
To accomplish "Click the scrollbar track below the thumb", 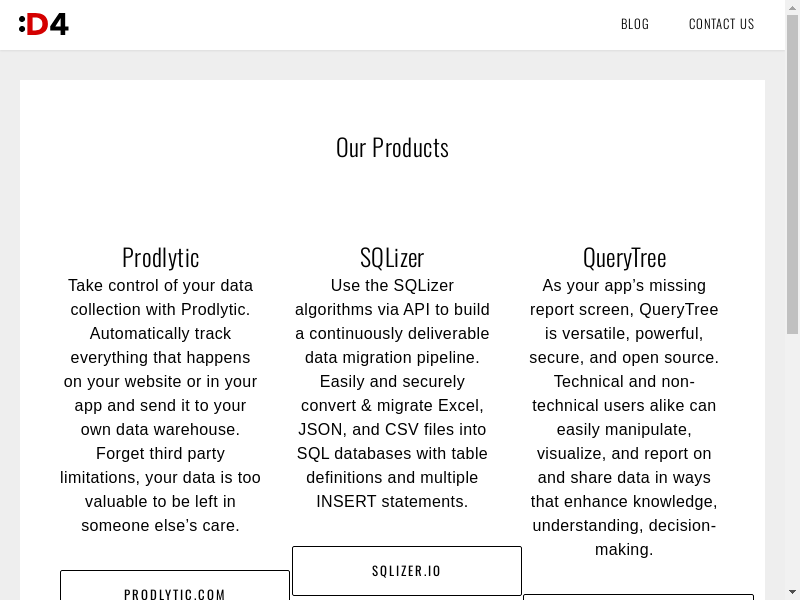I will (792, 450).
